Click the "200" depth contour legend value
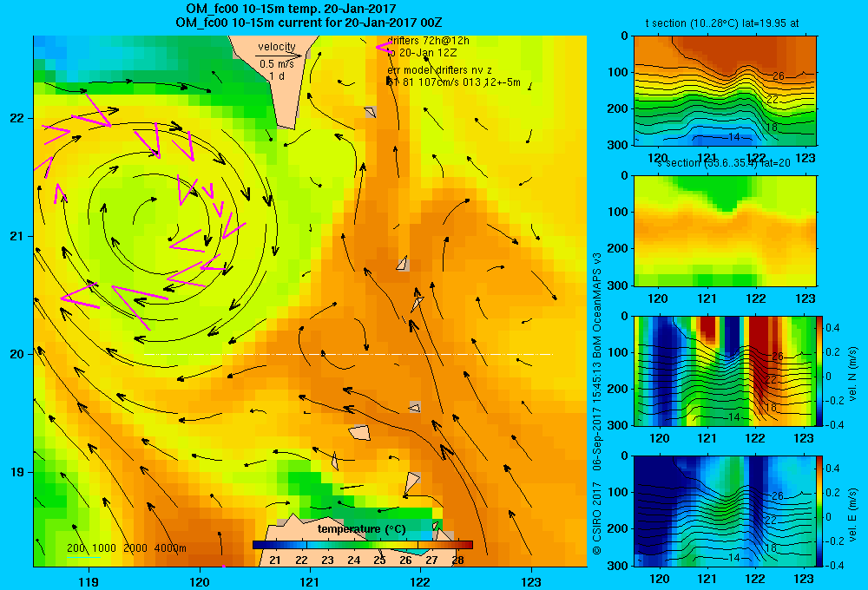This screenshot has height=590, width=868. point(76,548)
